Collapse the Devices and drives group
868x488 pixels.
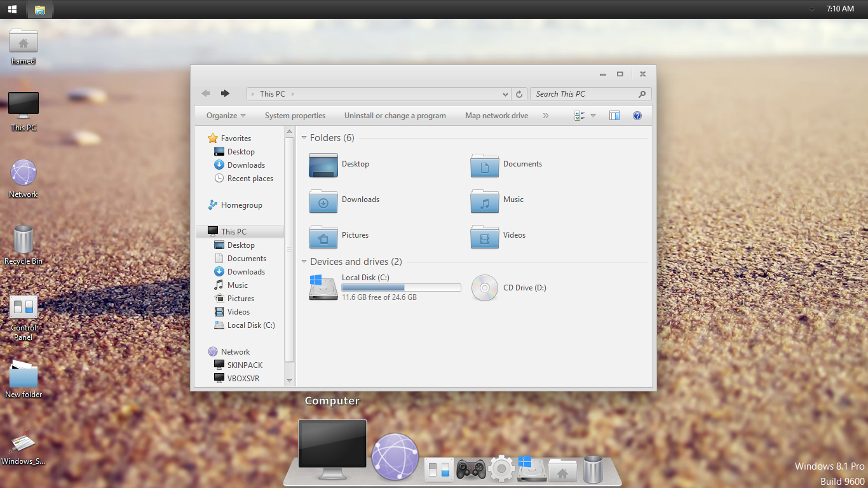tap(304, 262)
